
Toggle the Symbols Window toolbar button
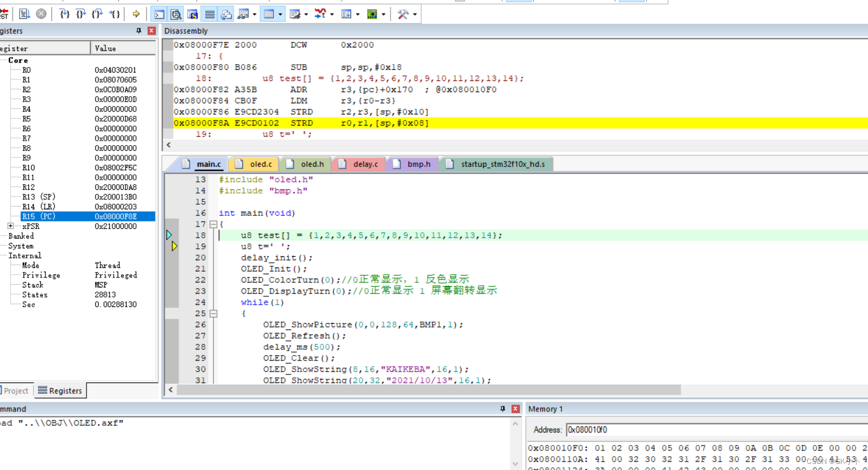click(192, 14)
